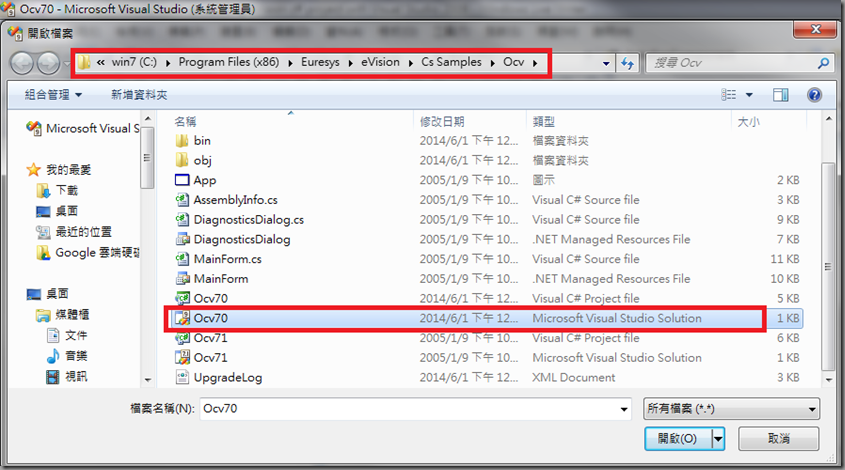Click the MainForm.cs file icon
The height and width of the screenshot is (470, 845).
coord(182,259)
